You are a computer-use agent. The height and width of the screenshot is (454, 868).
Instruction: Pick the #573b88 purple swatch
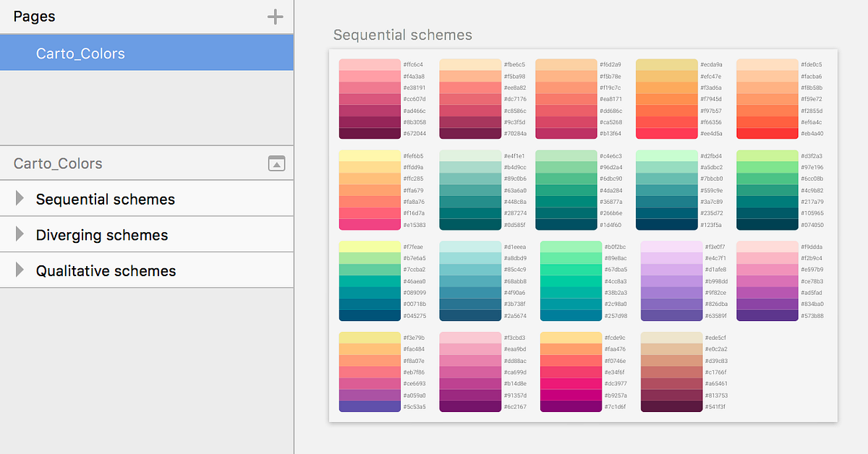[x=767, y=315]
